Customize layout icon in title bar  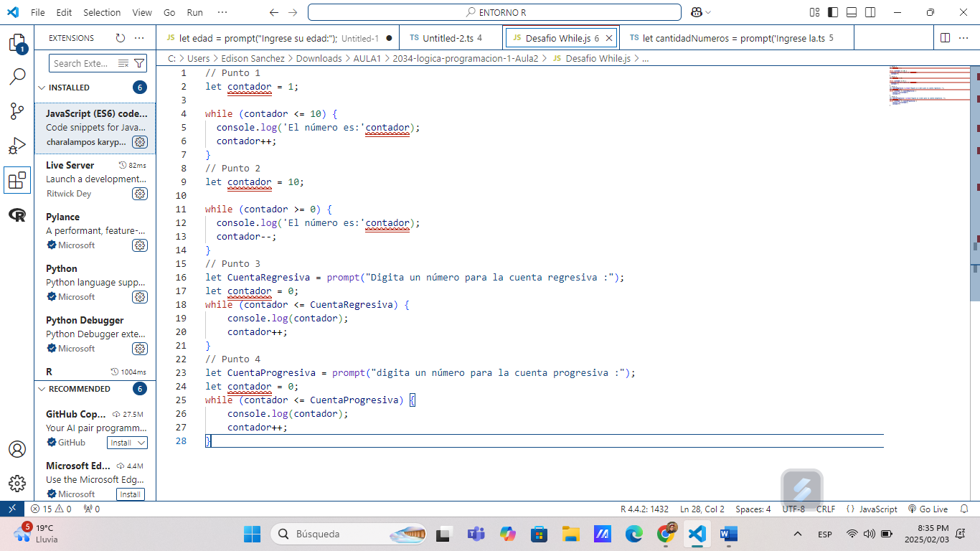tap(814, 12)
